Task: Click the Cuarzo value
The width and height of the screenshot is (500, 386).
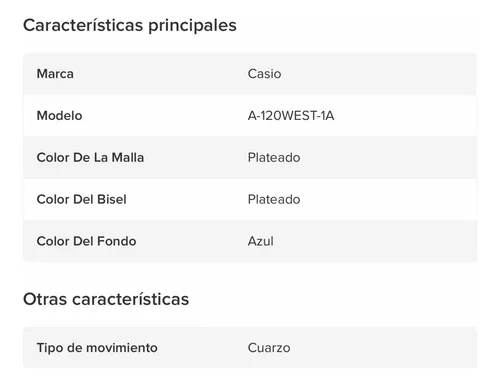Action: 269,348
